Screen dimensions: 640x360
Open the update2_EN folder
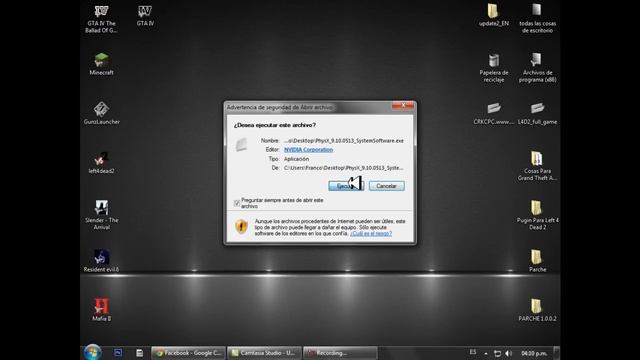pyautogui.click(x=493, y=15)
